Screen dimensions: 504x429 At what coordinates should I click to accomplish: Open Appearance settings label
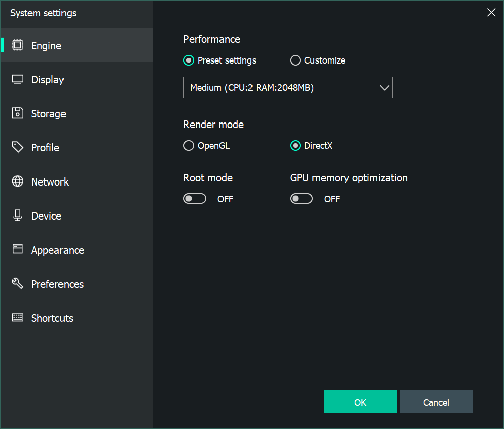pyautogui.click(x=57, y=250)
